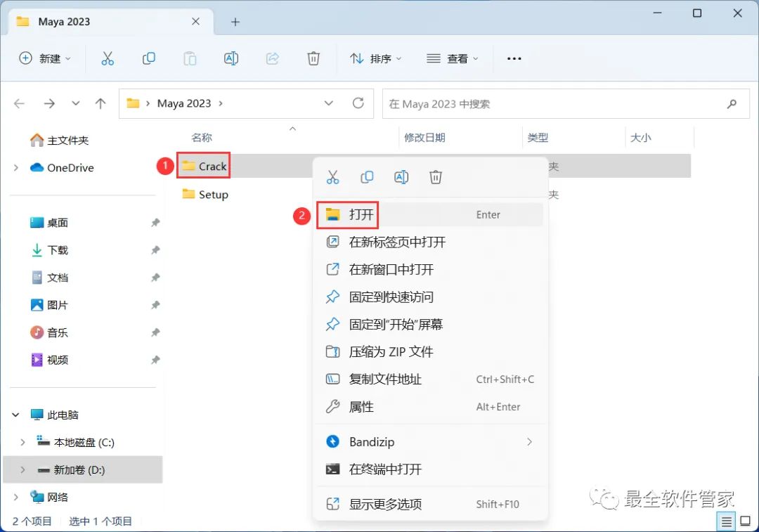Choose 在新窗口中打开
This screenshot has width=759, height=532.
click(429, 270)
